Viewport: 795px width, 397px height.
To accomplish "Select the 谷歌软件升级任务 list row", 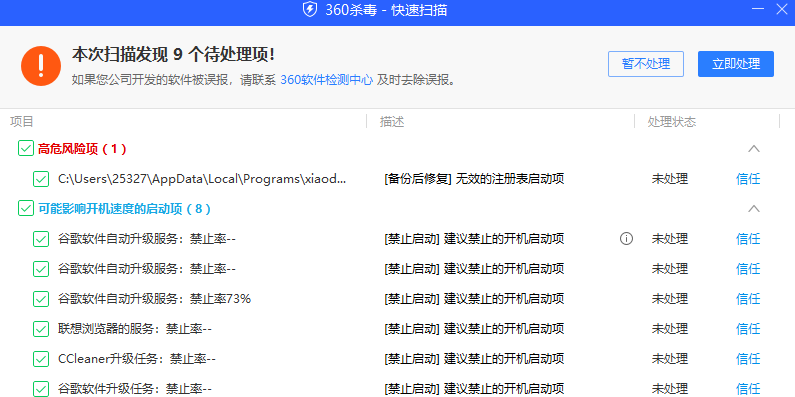I will point(398,389).
